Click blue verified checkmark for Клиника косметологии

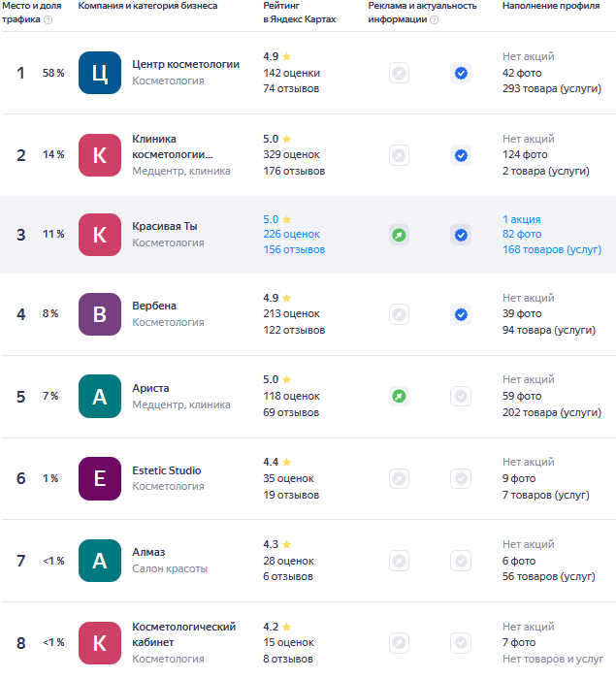tap(461, 155)
